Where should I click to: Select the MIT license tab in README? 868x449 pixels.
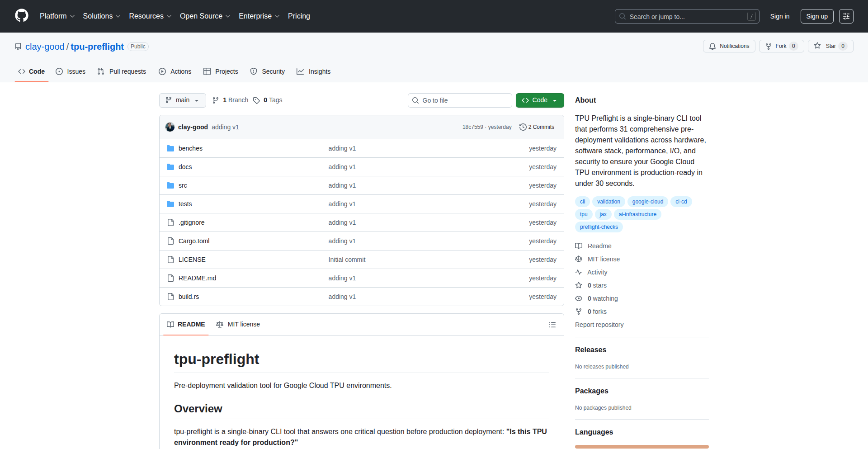238,324
